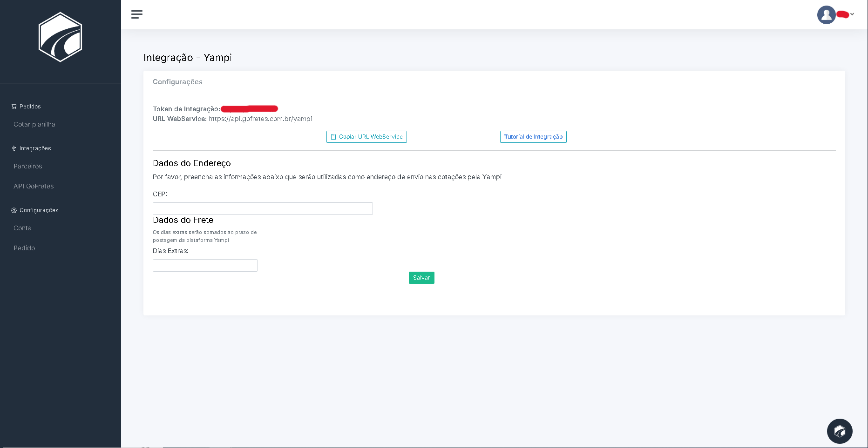Open Tutorial de Integração
Screen dimensions: 868x448
point(533,137)
